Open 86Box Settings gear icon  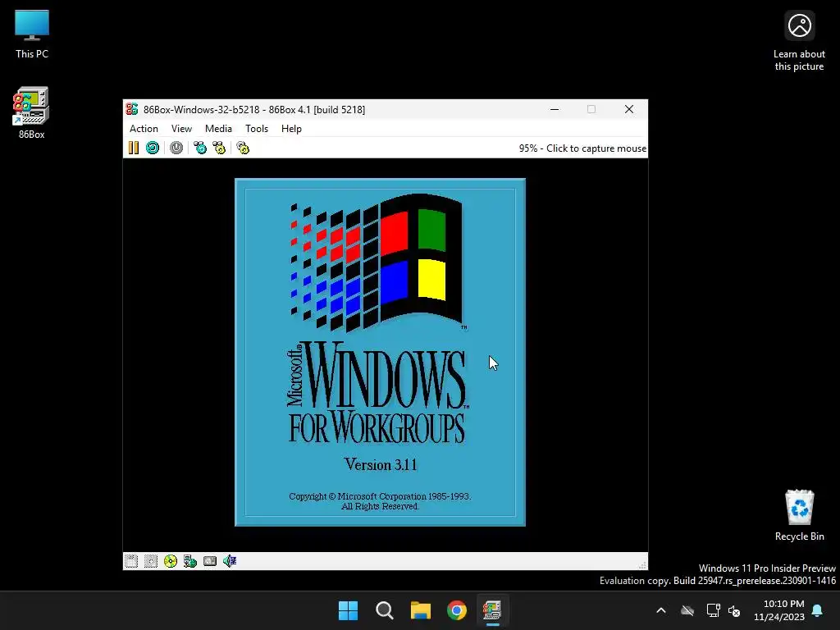[243, 148]
